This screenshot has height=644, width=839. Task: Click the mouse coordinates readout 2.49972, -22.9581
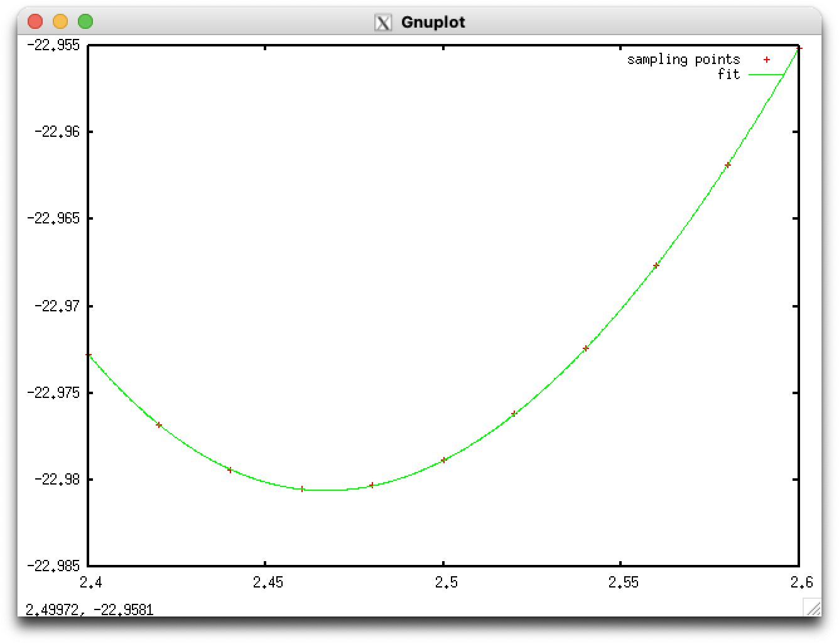click(89, 609)
